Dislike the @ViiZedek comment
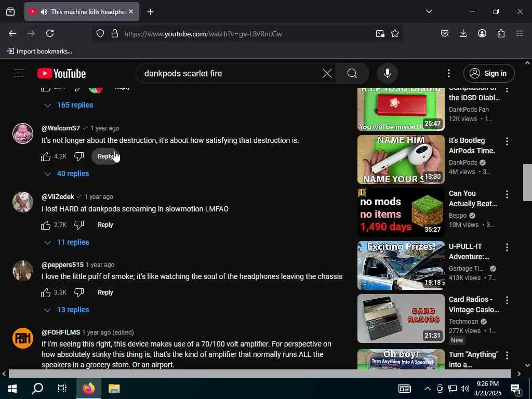This screenshot has width=532, height=399. pos(79,225)
